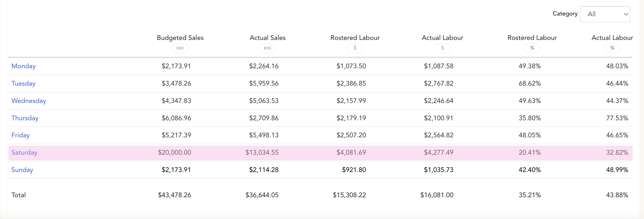The width and height of the screenshot is (644, 219).
Task: Click Saturday's $20,000.00 budgeted sales cell
Action: point(175,153)
